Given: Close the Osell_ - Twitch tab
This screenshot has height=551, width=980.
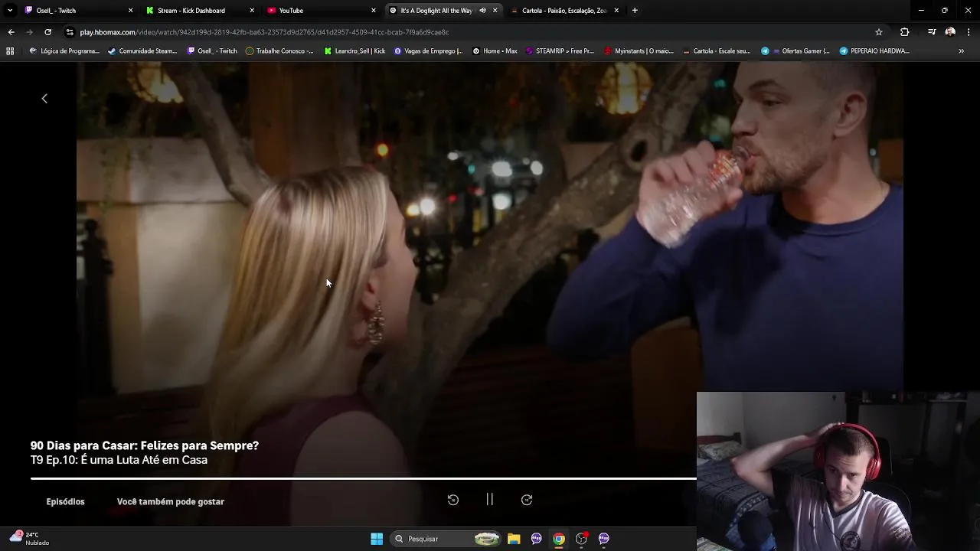Looking at the screenshot, I should 130,11.
